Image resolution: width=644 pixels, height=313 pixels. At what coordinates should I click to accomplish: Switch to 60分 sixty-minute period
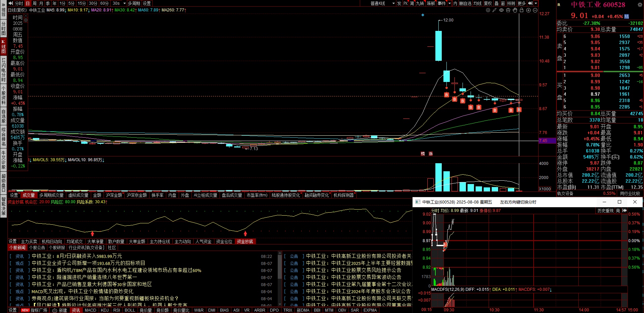point(104,3)
